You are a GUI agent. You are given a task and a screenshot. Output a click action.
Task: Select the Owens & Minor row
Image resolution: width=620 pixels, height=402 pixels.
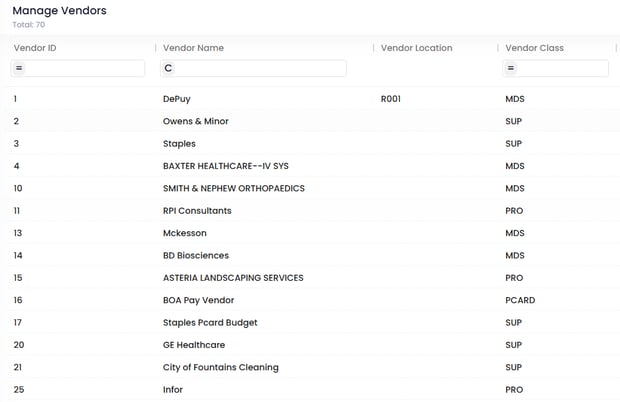point(196,121)
